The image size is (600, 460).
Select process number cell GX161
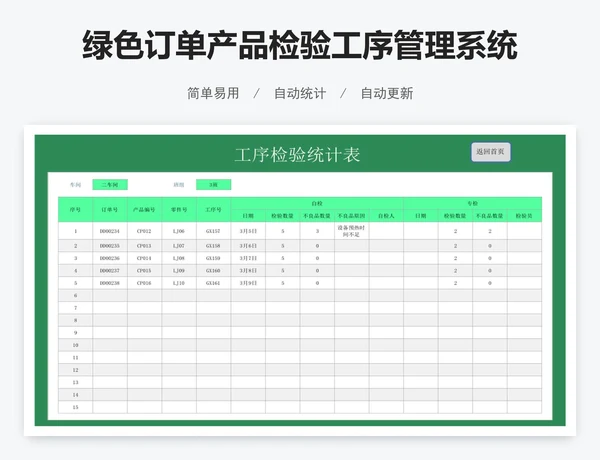point(214,283)
